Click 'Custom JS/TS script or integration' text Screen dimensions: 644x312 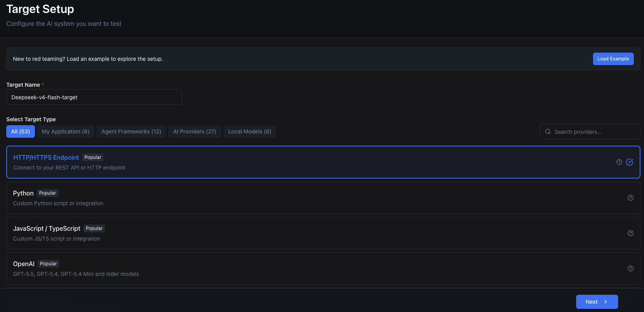point(56,239)
